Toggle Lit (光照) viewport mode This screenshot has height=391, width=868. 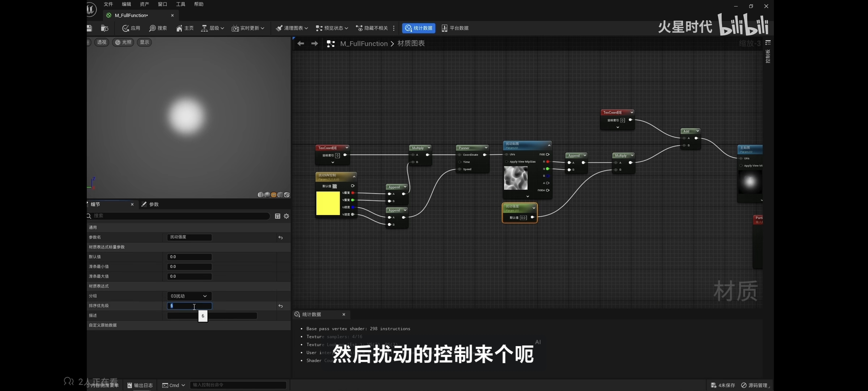(123, 42)
